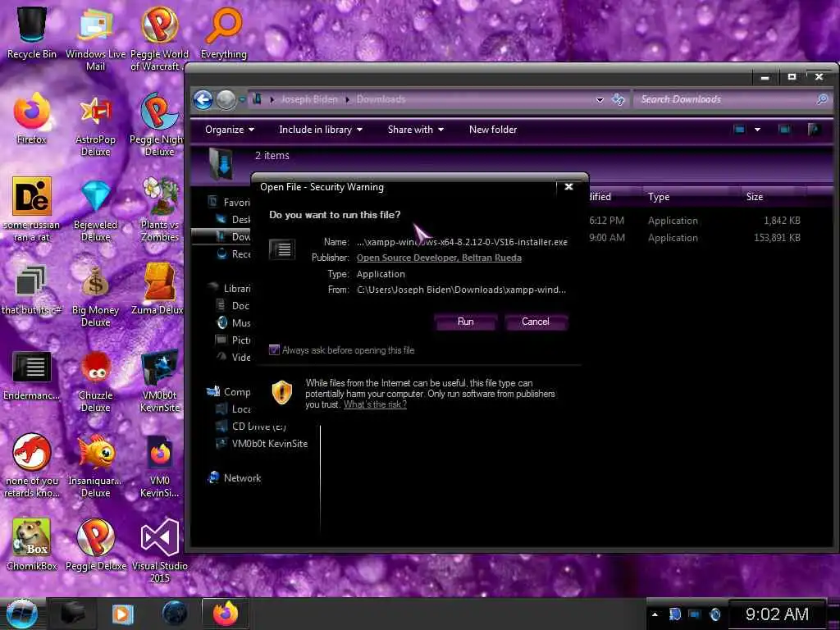Click the 9:02 AM taskbar clock

pos(777,614)
